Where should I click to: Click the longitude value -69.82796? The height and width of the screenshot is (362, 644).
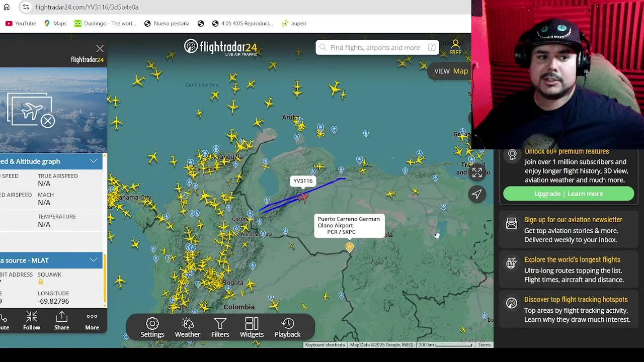click(x=53, y=301)
